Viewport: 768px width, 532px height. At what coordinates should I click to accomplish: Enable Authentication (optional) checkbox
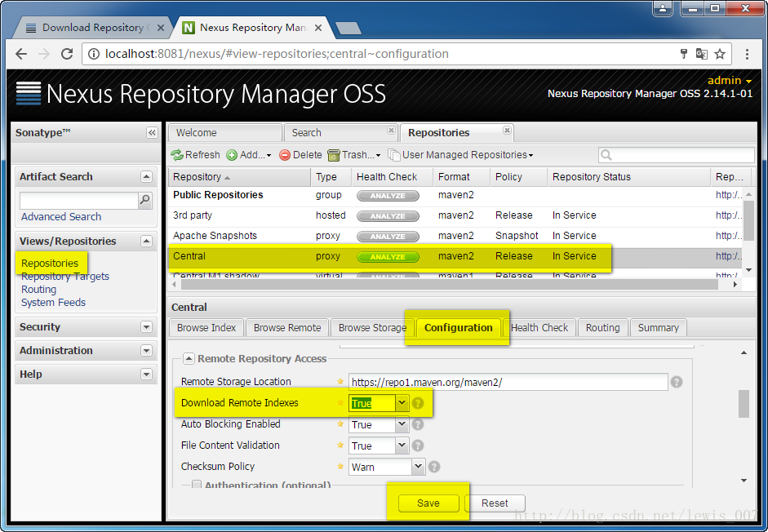tap(197, 485)
